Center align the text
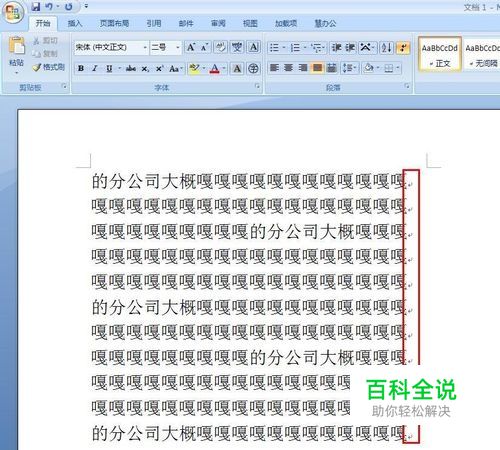 click(x=288, y=68)
